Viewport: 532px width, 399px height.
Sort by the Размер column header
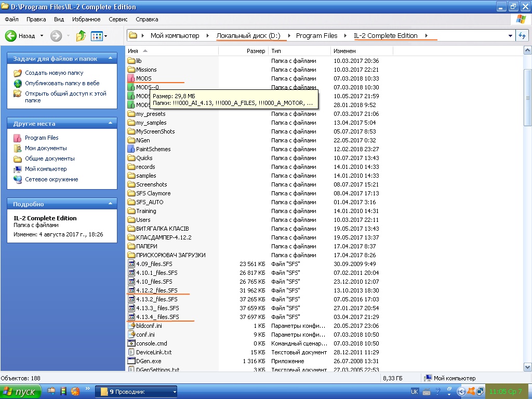tap(243, 51)
